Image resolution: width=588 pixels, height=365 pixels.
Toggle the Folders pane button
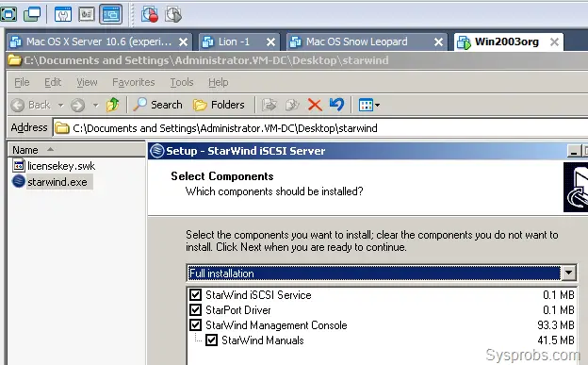click(219, 105)
